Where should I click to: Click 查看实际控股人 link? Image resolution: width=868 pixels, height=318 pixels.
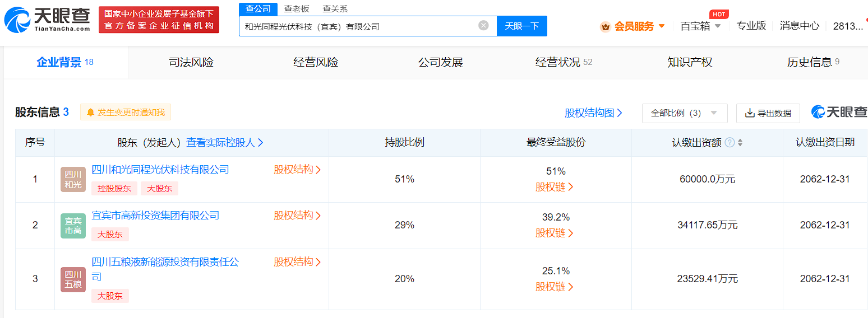pyautogui.click(x=225, y=143)
